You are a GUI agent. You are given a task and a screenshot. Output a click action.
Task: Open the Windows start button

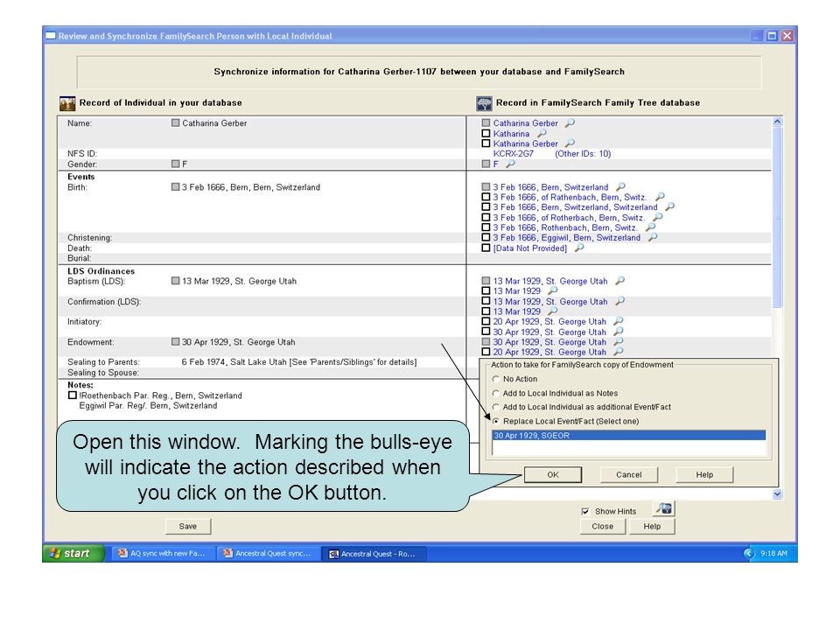point(73,553)
